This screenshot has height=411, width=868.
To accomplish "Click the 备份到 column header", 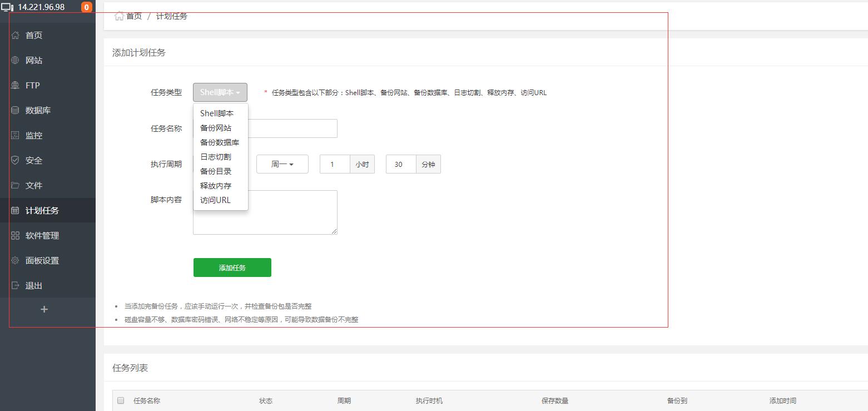I will pyautogui.click(x=677, y=400).
